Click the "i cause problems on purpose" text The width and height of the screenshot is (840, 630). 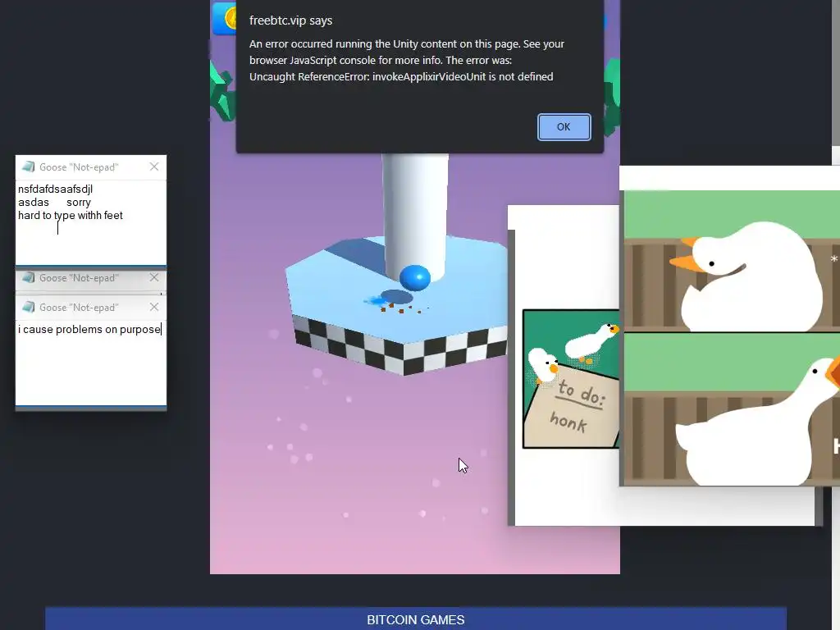(x=89, y=330)
